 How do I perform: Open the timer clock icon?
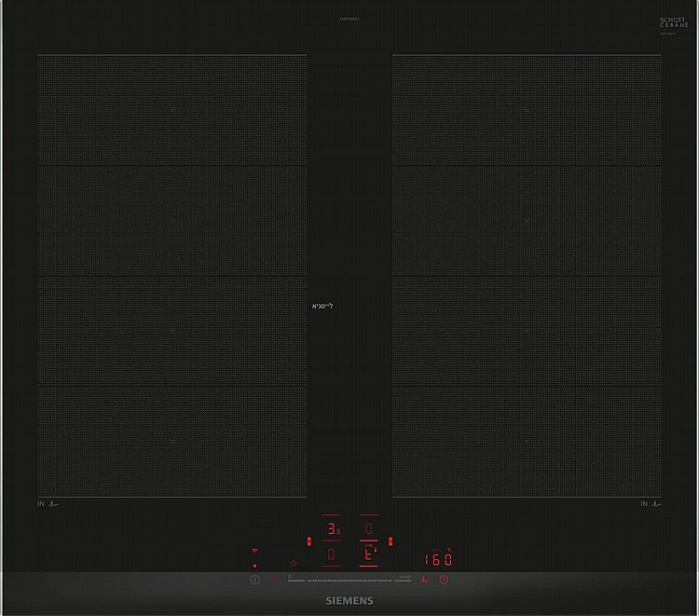pos(444,580)
